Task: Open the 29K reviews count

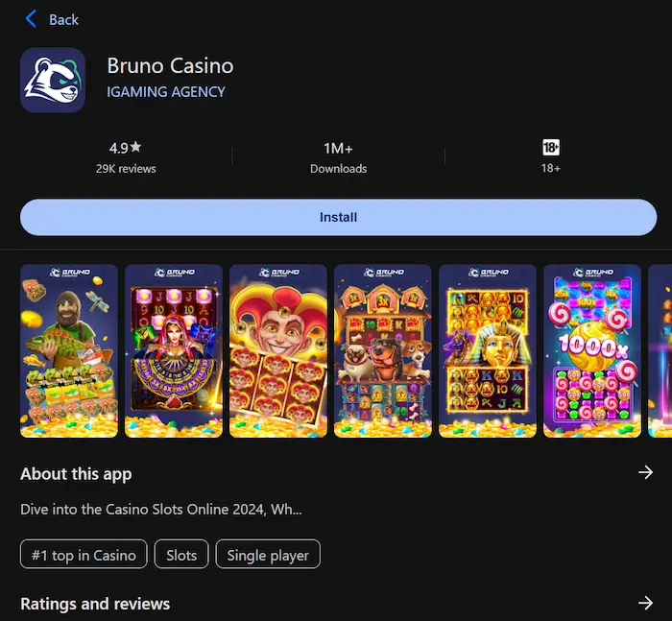Action: (126, 169)
